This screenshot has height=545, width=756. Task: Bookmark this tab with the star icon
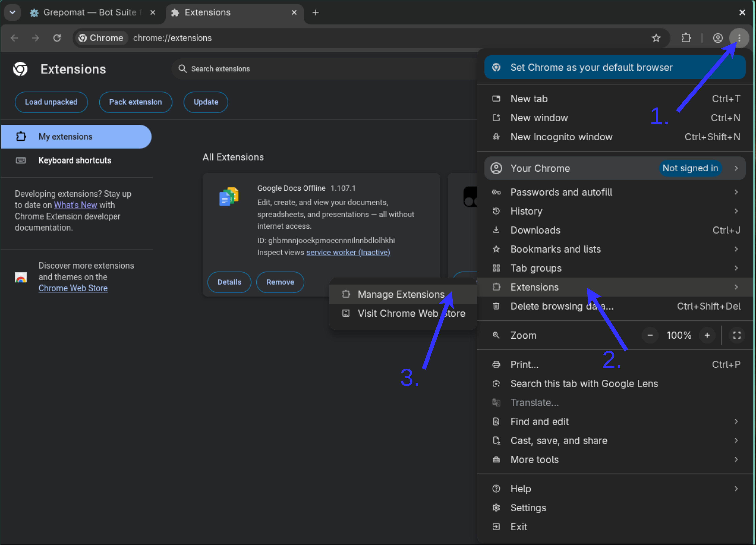point(656,38)
